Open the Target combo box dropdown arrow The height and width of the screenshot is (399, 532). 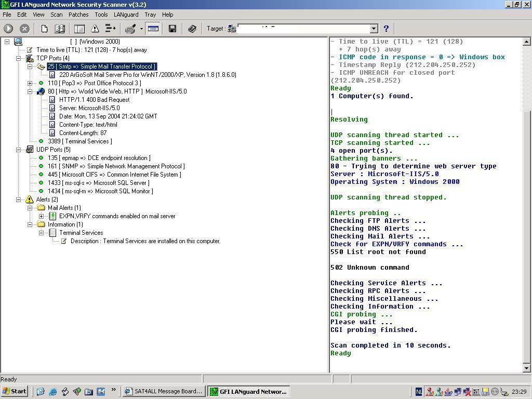coord(374,29)
